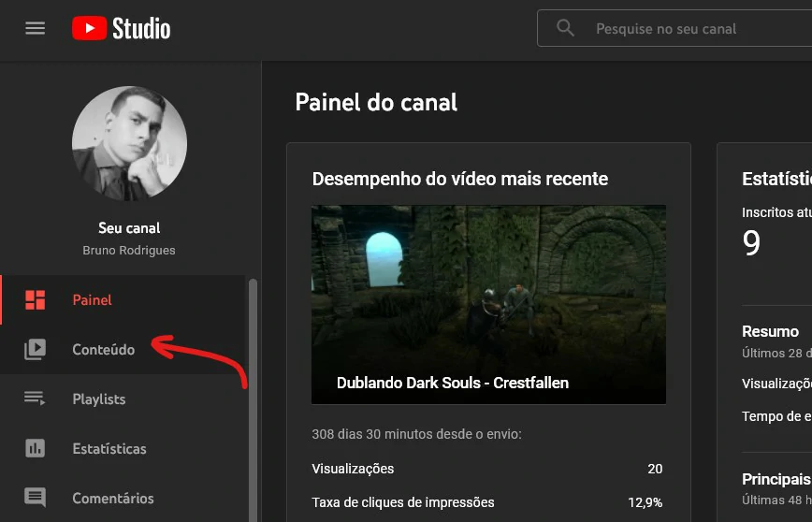The height and width of the screenshot is (522, 812).
Task: Click the "Painel do canal" heading
Action: (376, 102)
